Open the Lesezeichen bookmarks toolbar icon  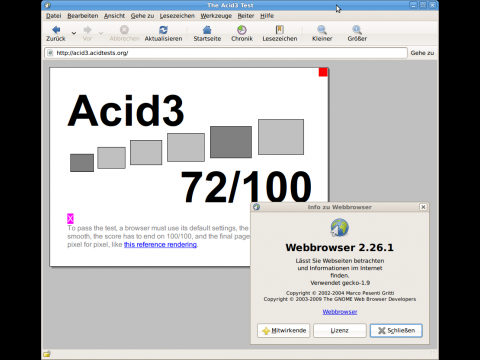[280, 30]
